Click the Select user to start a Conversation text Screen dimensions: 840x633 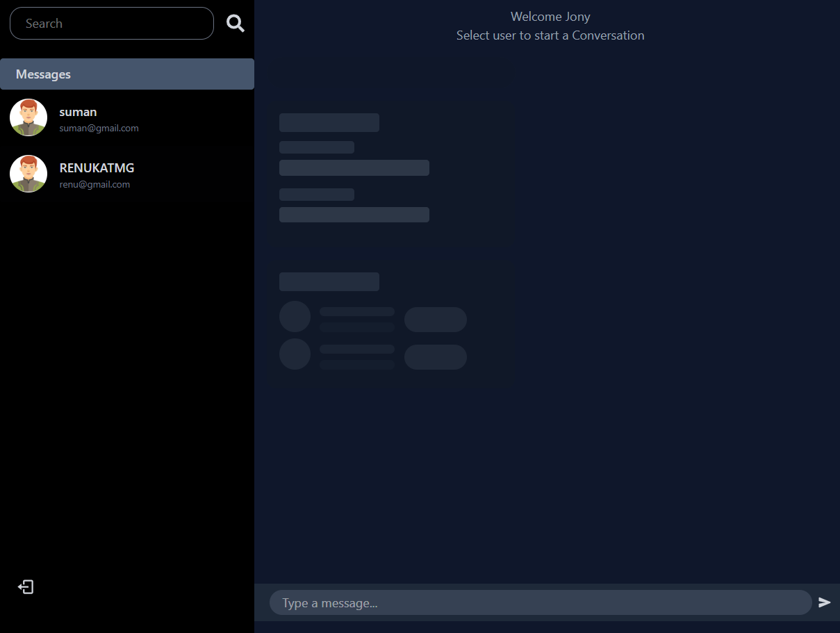550,35
